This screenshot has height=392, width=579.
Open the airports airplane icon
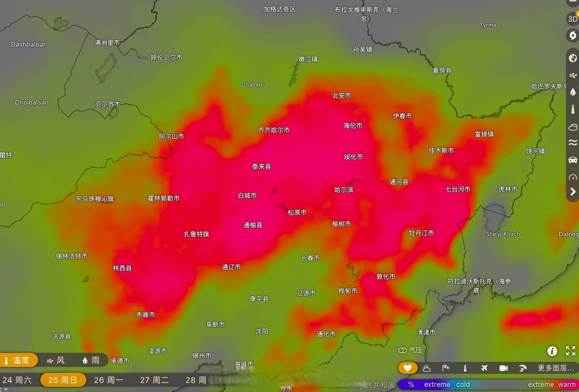484,368
